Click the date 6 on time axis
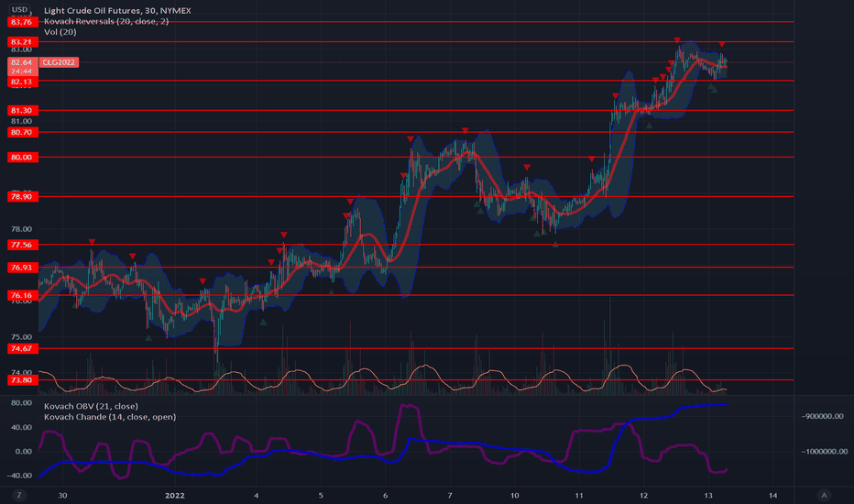This screenshot has width=854, height=504. (385, 495)
